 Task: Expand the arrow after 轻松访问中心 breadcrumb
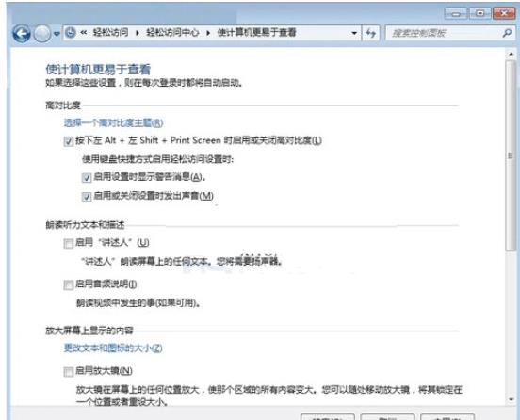click(208, 33)
